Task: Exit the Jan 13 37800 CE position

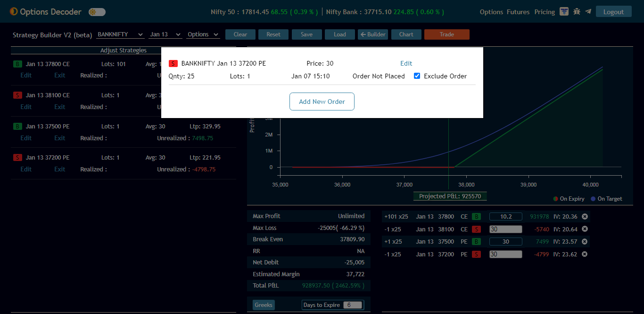Action: (x=60, y=75)
